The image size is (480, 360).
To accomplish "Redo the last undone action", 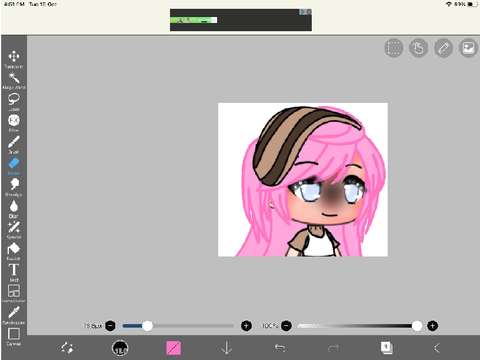I will point(333,348).
